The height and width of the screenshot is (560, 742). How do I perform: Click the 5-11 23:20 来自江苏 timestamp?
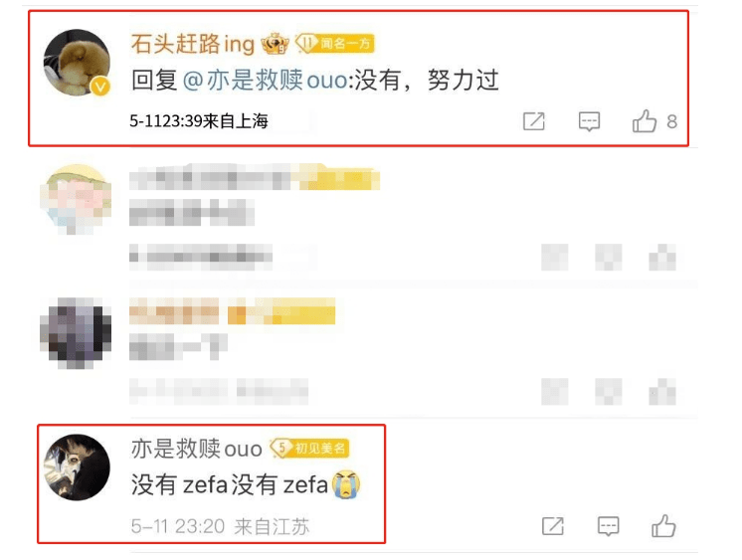tap(220, 526)
